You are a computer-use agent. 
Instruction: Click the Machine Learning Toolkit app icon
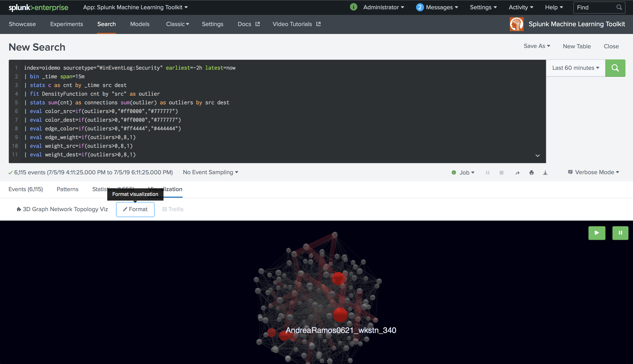point(517,24)
